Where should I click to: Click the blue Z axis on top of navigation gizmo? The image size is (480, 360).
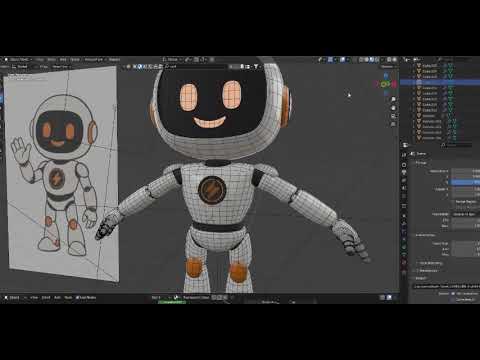click(386, 76)
